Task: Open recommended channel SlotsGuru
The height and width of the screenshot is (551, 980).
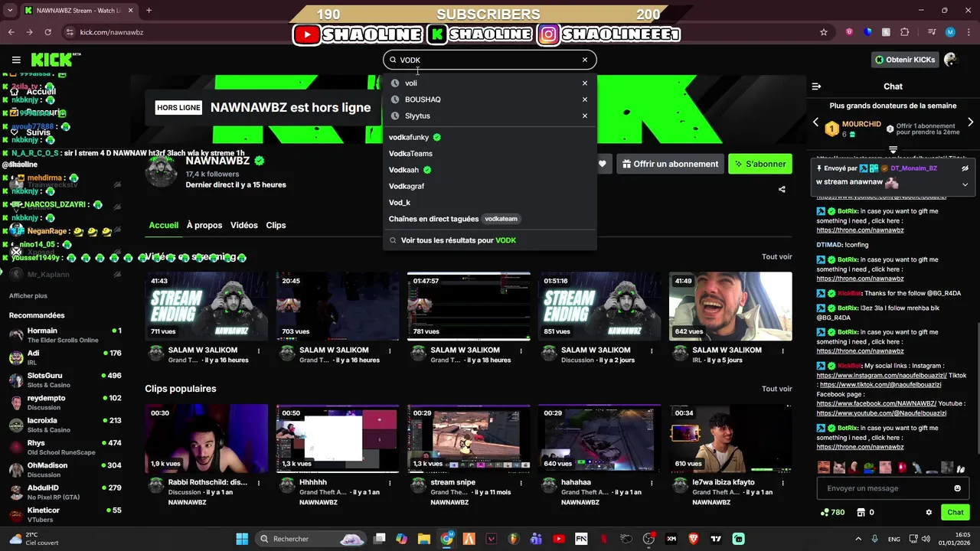Action: point(65,380)
